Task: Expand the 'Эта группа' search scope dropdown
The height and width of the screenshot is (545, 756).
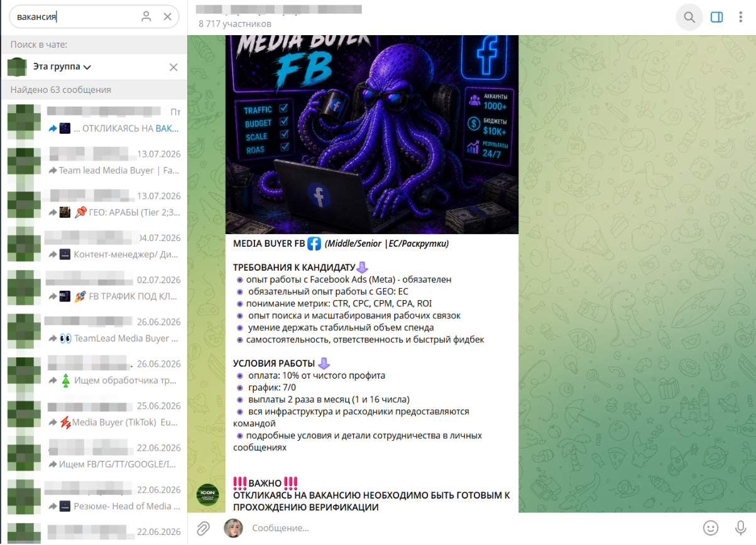Action: pyautogui.click(x=62, y=67)
